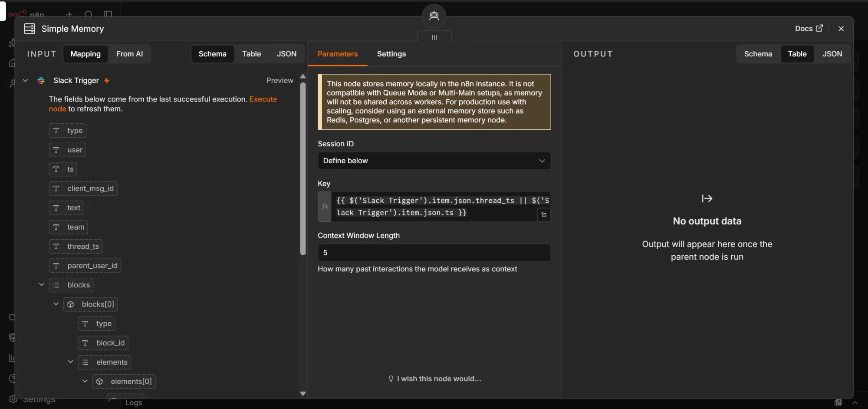The image size is (868, 409).
Task: Click the schema scrollbar up arrow
Action: pyautogui.click(x=303, y=76)
